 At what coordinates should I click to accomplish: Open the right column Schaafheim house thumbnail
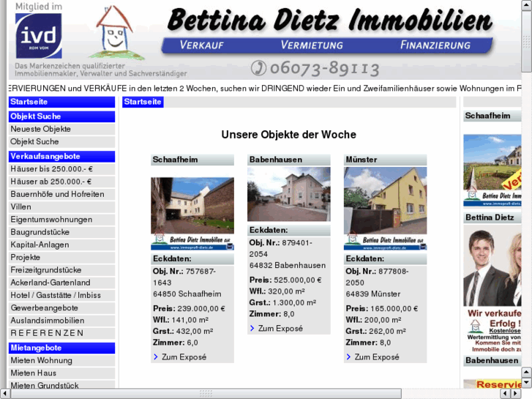click(492, 171)
